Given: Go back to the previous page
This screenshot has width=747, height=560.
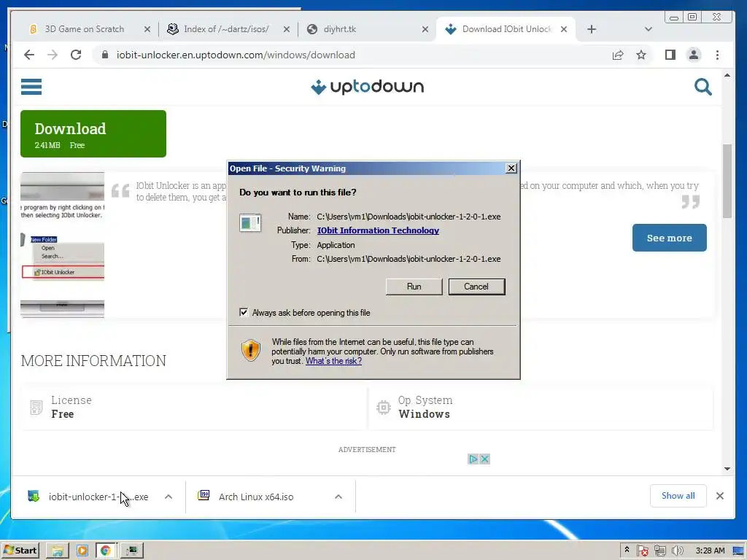Looking at the screenshot, I should (x=29, y=55).
